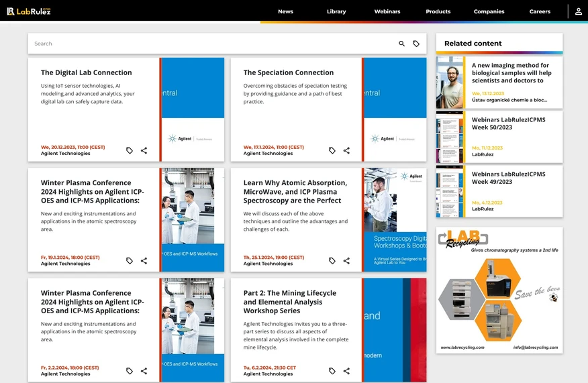588x383 pixels.
Task: Click date We, 20.12.2023, 11:00 (CEST)
Action: click(x=72, y=148)
